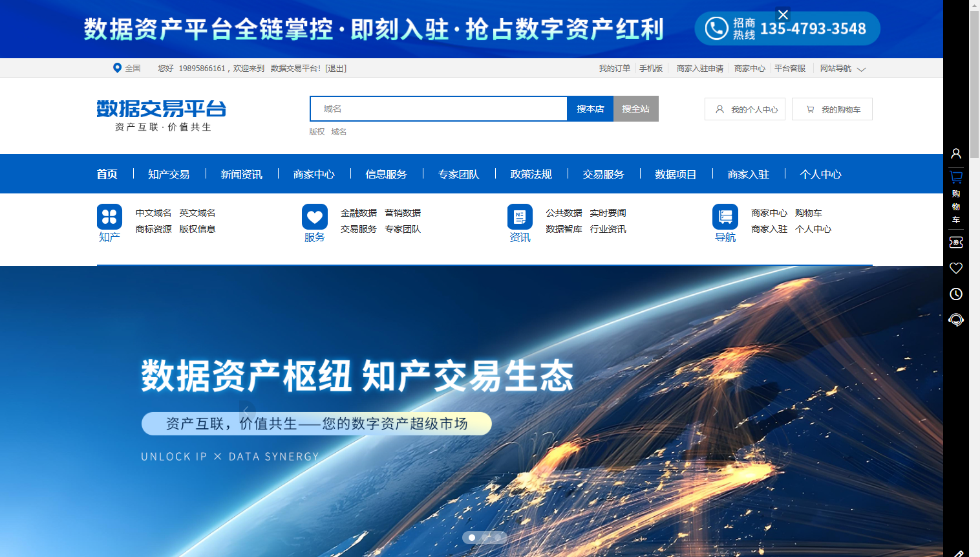This screenshot has height=557, width=980.
Task: Open 我的购物车 button
Action: pyautogui.click(x=832, y=109)
